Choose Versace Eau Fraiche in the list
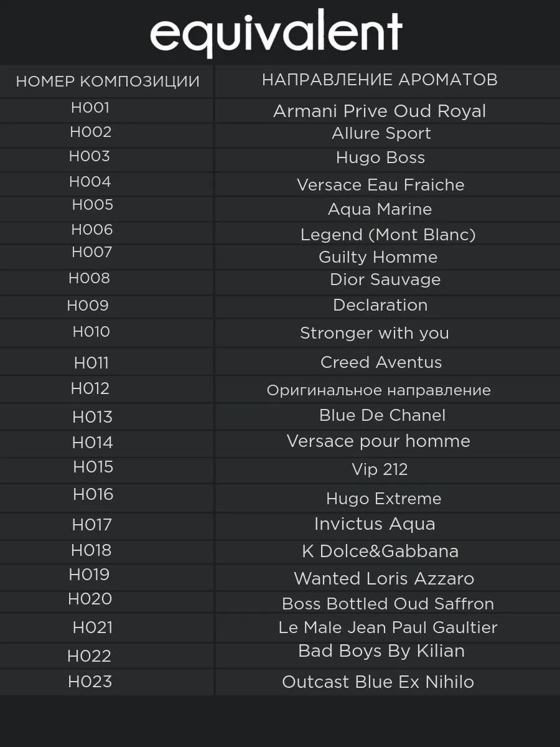The height and width of the screenshot is (747, 560). click(x=380, y=185)
